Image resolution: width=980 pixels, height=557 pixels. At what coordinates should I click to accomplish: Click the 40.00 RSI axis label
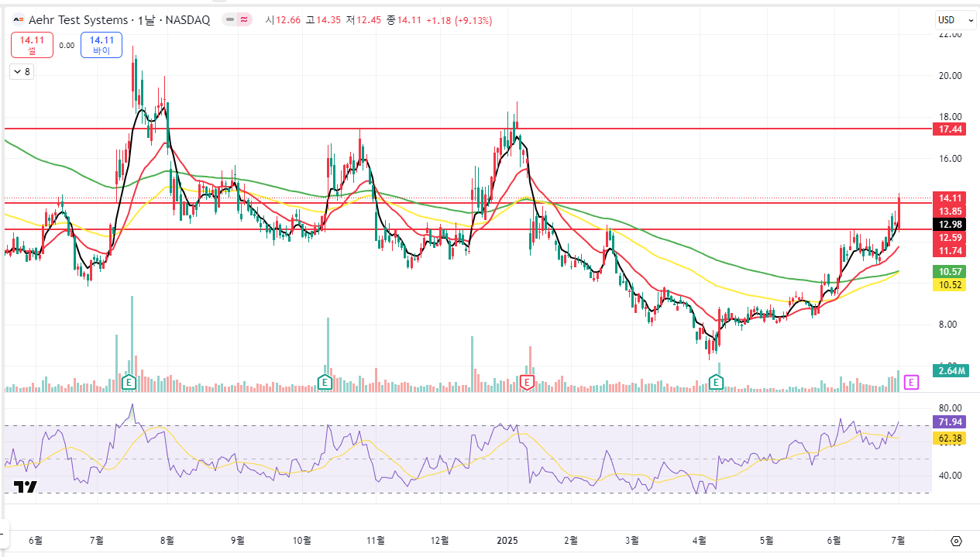(950, 475)
